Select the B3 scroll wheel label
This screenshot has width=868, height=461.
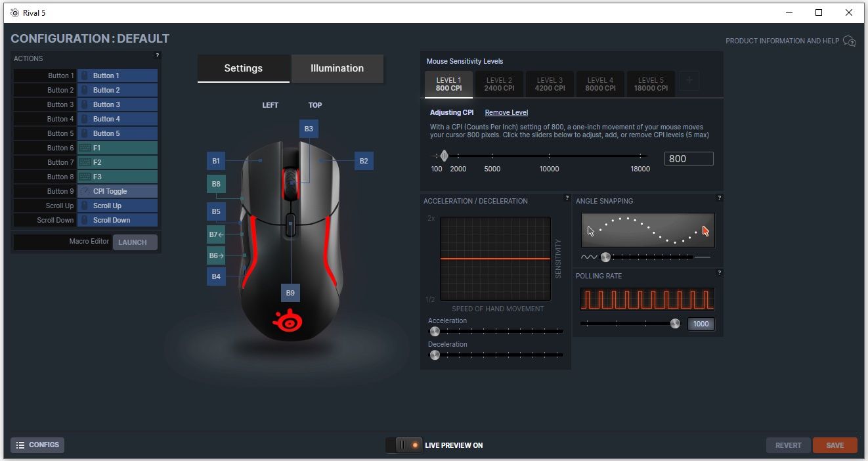(309, 129)
